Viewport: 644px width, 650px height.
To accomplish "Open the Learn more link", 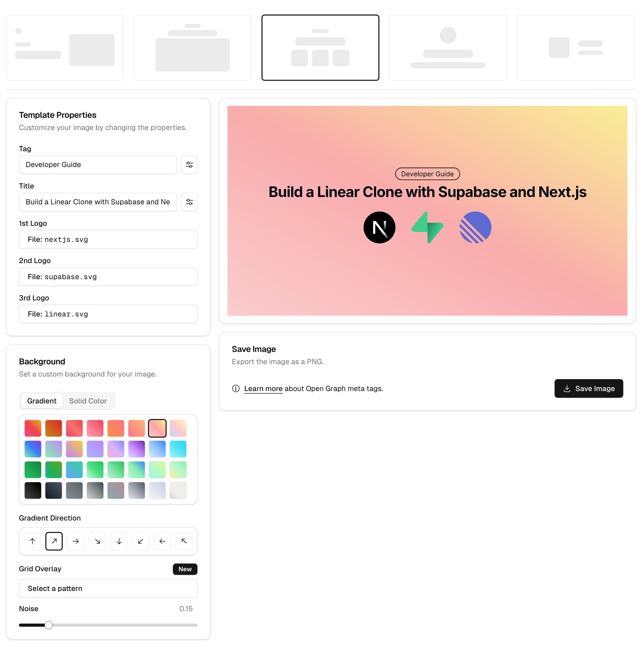I will pos(263,389).
